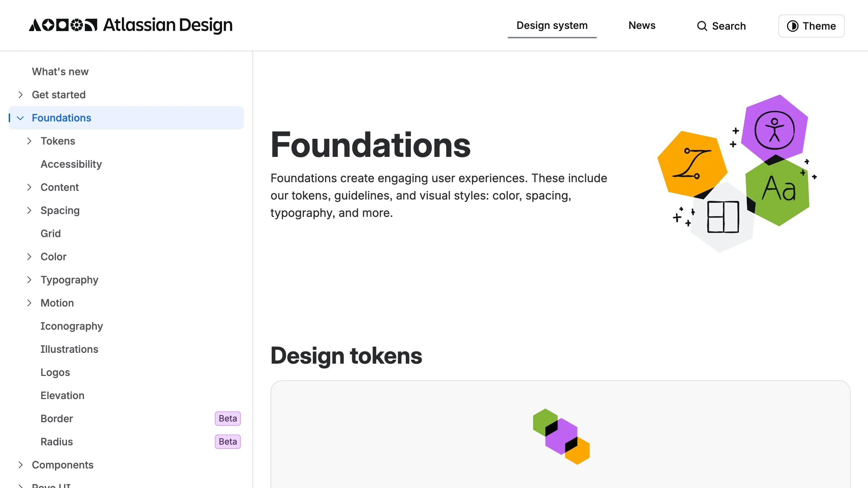Select Get started in sidebar
The height and width of the screenshot is (488, 868).
tap(59, 95)
